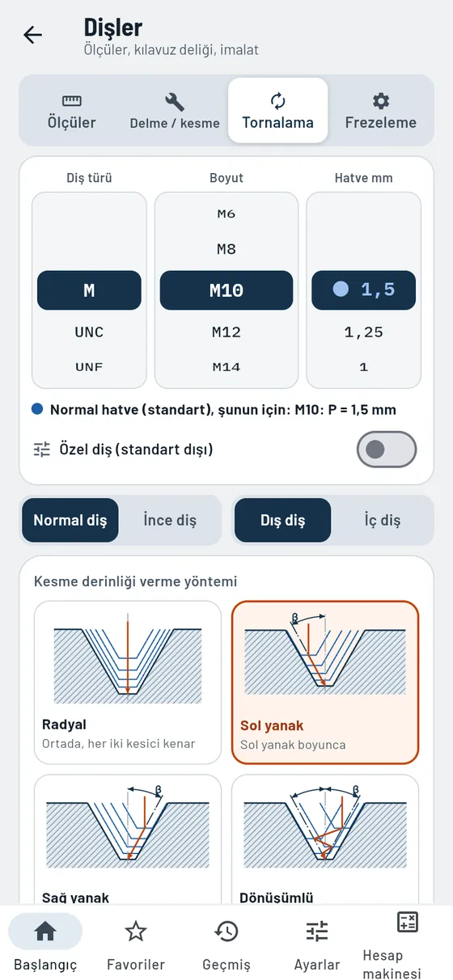Switch to İç diş option
This screenshot has width=453, height=980.
tap(382, 520)
